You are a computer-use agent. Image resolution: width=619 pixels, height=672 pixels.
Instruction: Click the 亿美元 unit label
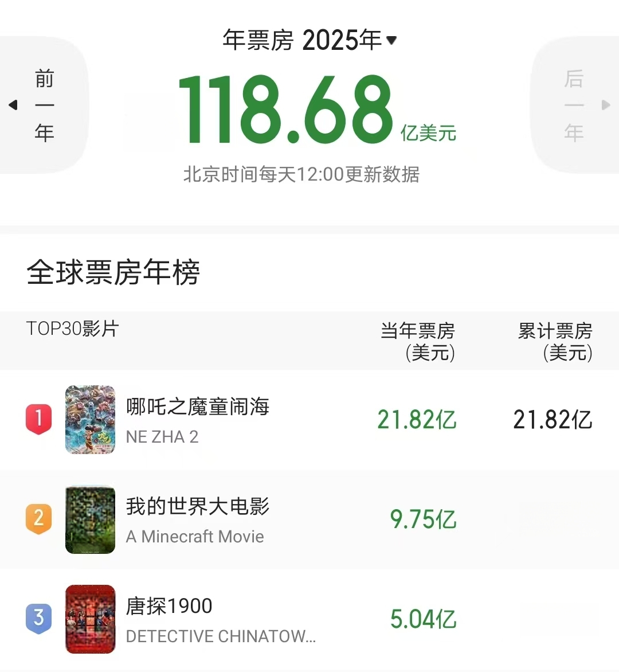click(x=428, y=133)
